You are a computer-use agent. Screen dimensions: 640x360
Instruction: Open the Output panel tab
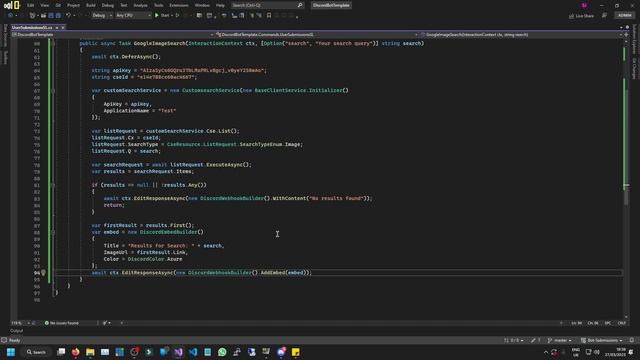click(16, 331)
